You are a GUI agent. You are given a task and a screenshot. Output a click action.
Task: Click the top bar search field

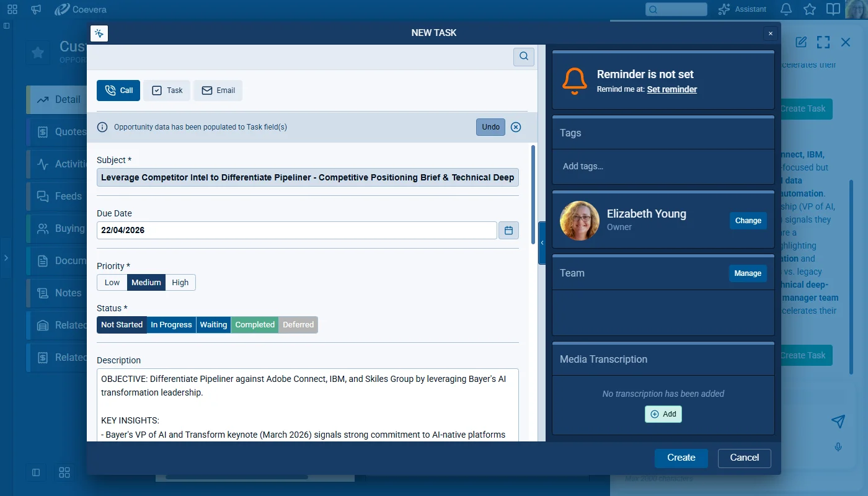pyautogui.click(x=676, y=9)
